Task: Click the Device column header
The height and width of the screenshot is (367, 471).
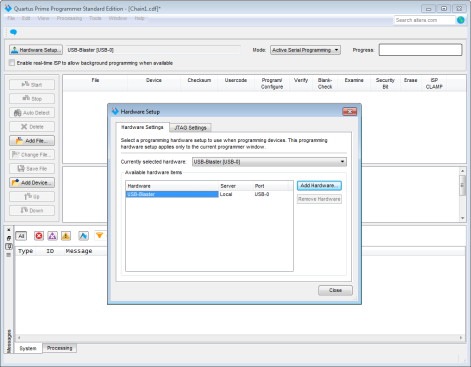Action: coord(154,83)
